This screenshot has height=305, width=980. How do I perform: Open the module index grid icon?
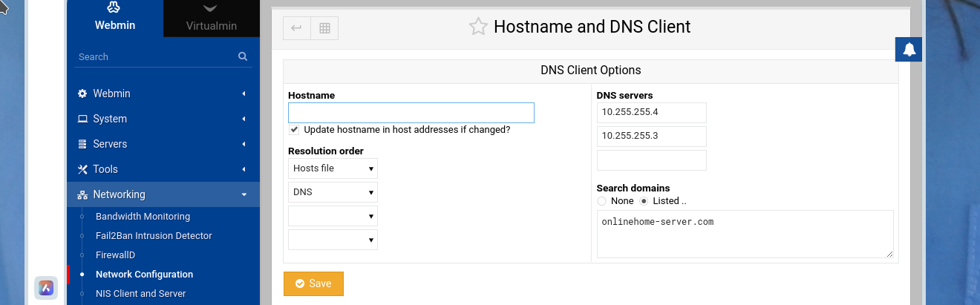point(324,28)
